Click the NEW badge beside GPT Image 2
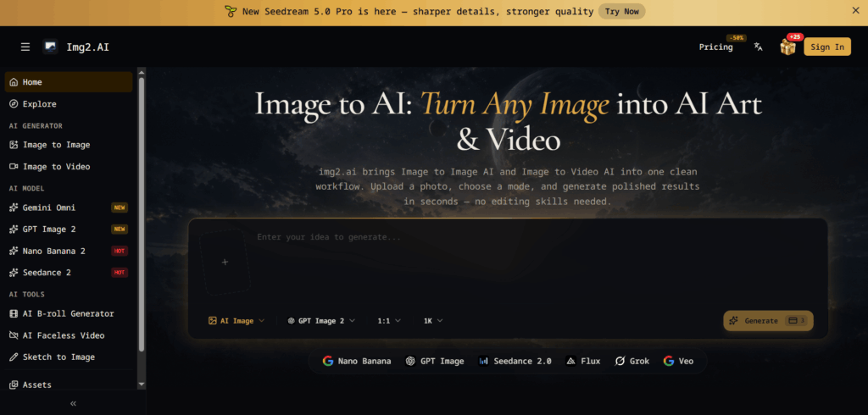This screenshot has height=415, width=868. point(120,229)
